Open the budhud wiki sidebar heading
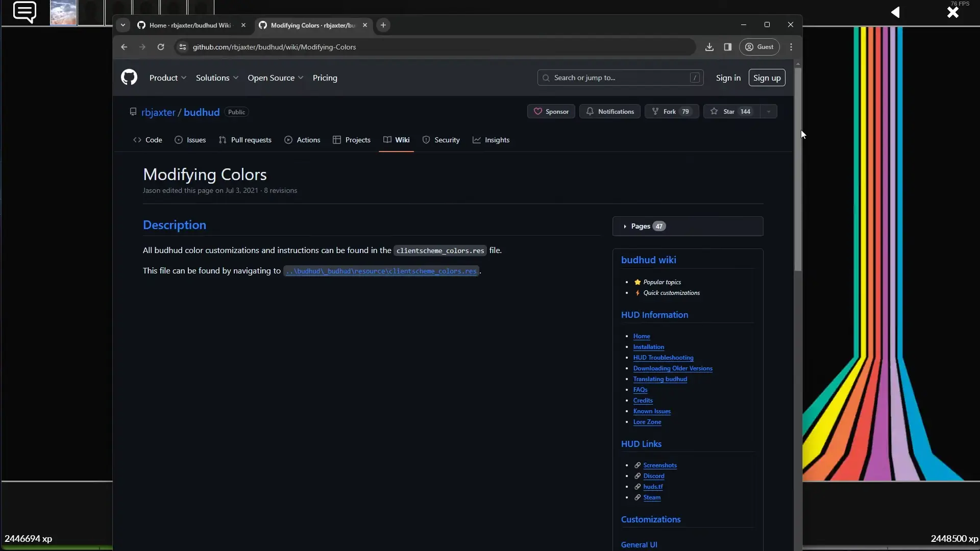980x551 pixels. 649,260
